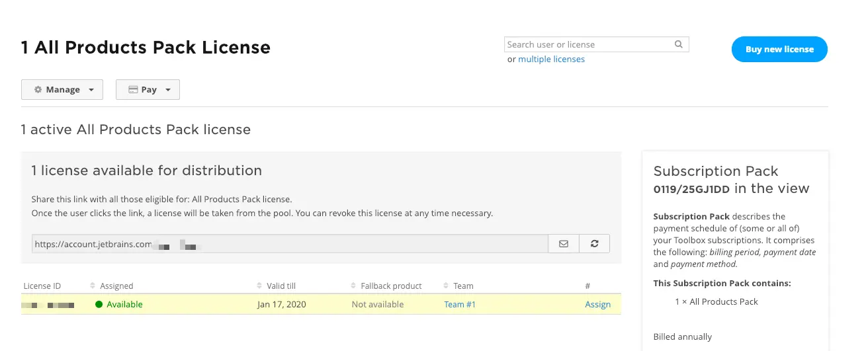This screenshot has width=868, height=351.
Task: Email the license distribution link
Action: coord(564,244)
